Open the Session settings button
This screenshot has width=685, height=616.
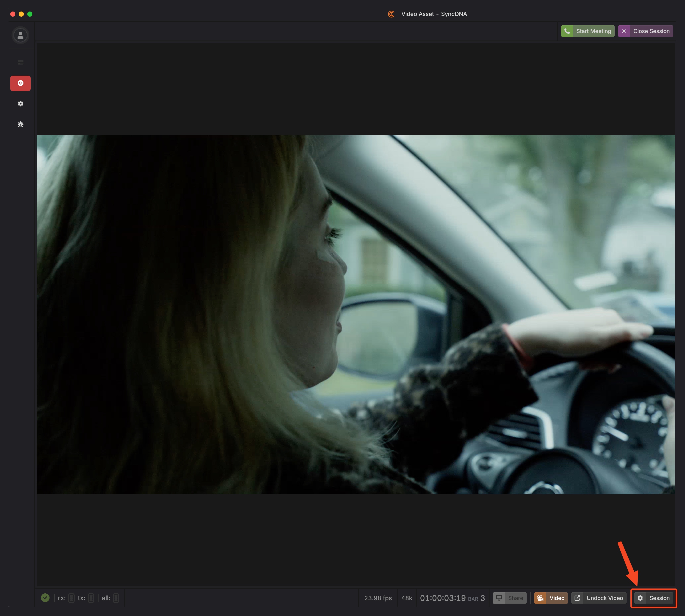[x=653, y=598]
